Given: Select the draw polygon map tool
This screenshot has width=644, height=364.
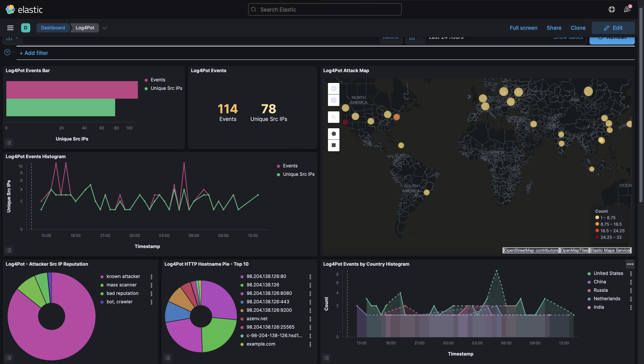Looking at the screenshot, I should [x=334, y=134].
